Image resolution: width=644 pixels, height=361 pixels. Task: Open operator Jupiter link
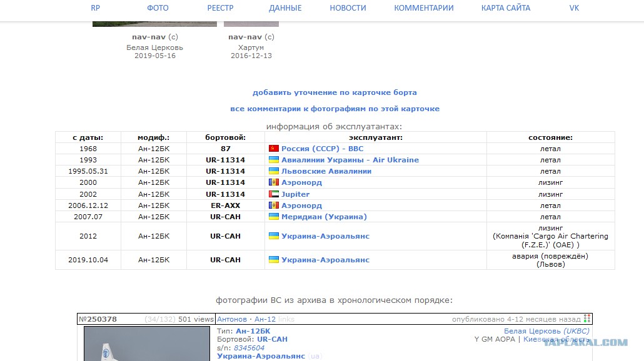pos(295,194)
